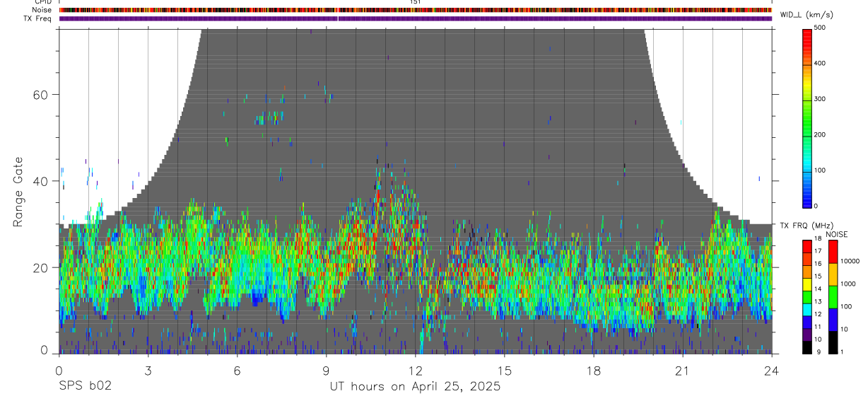Click the green 13–14 MHz swatch in the TX FRQ legend
The height and width of the screenshot is (401, 868).
[x=807, y=297]
